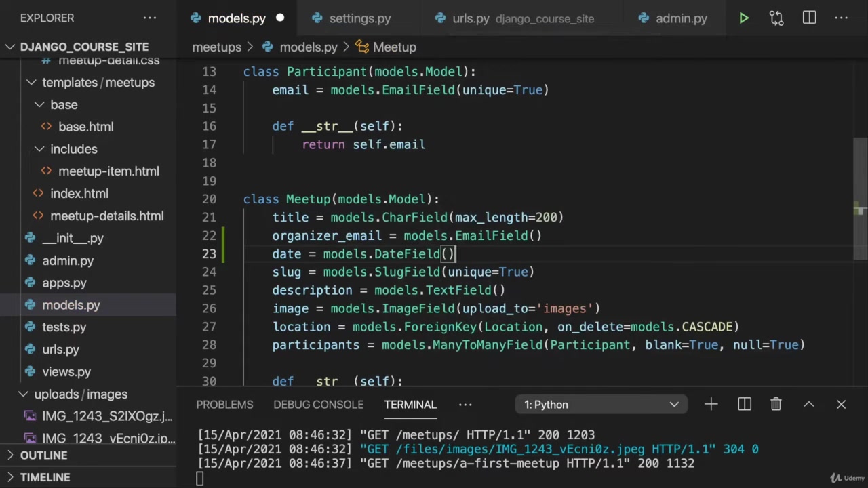Open the Explorer ellipsis actions menu
The image size is (868, 488).
point(150,18)
